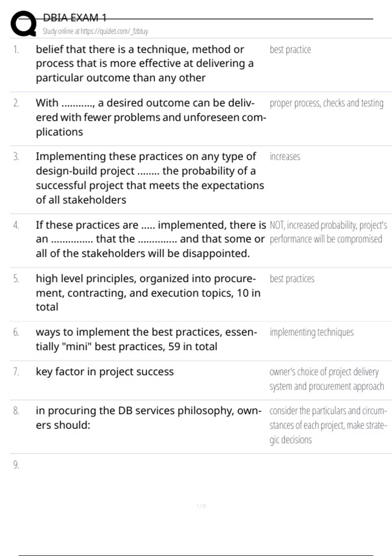
Task: Select answer 'proper process, checks and testing'
Action: (326, 103)
